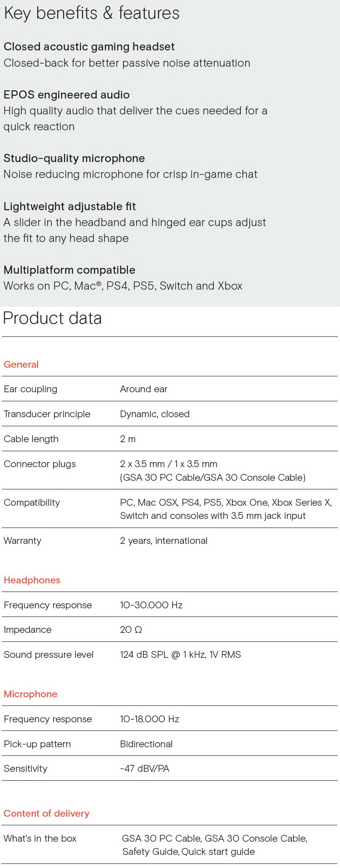Screen dimensions: 340x868
Task: Click the Cable length 2 m value
Action: pyautogui.click(x=128, y=439)
